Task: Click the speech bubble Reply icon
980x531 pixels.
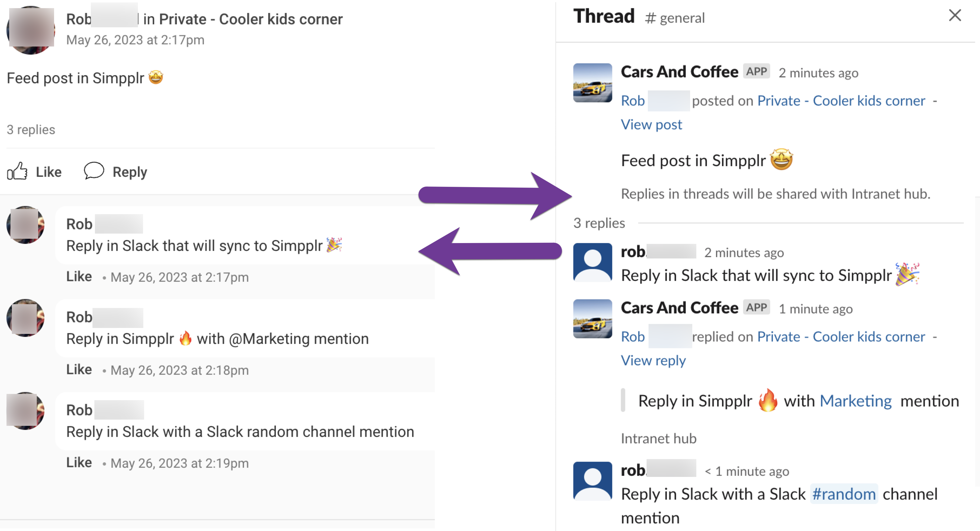Action: (x=94, y=170)
